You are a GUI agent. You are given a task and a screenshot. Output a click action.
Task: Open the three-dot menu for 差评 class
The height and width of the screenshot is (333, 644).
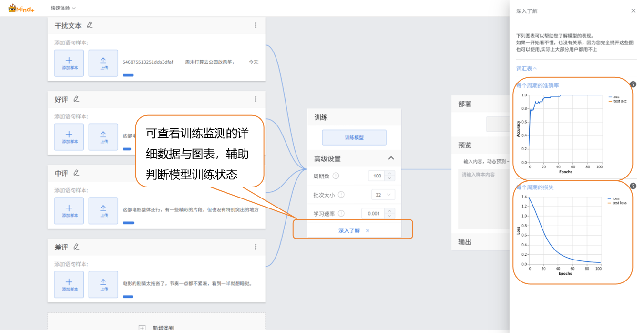pyautogui.click(x=256, y=247)
